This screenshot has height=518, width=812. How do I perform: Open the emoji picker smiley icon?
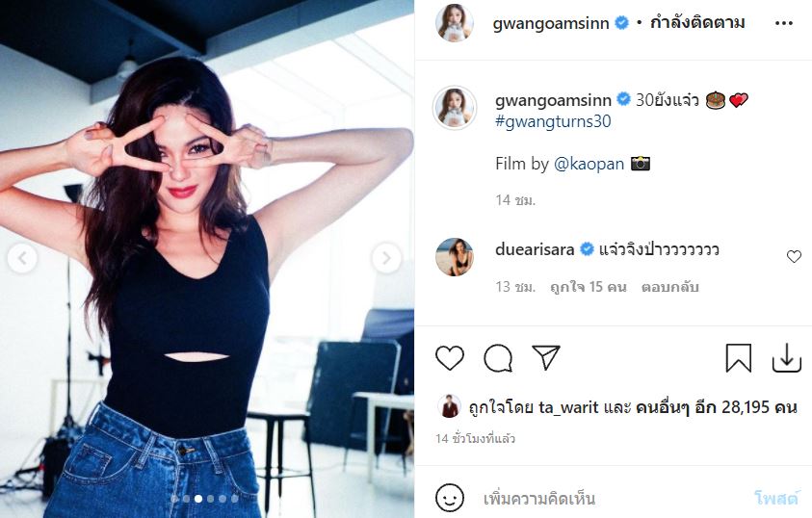450,498
